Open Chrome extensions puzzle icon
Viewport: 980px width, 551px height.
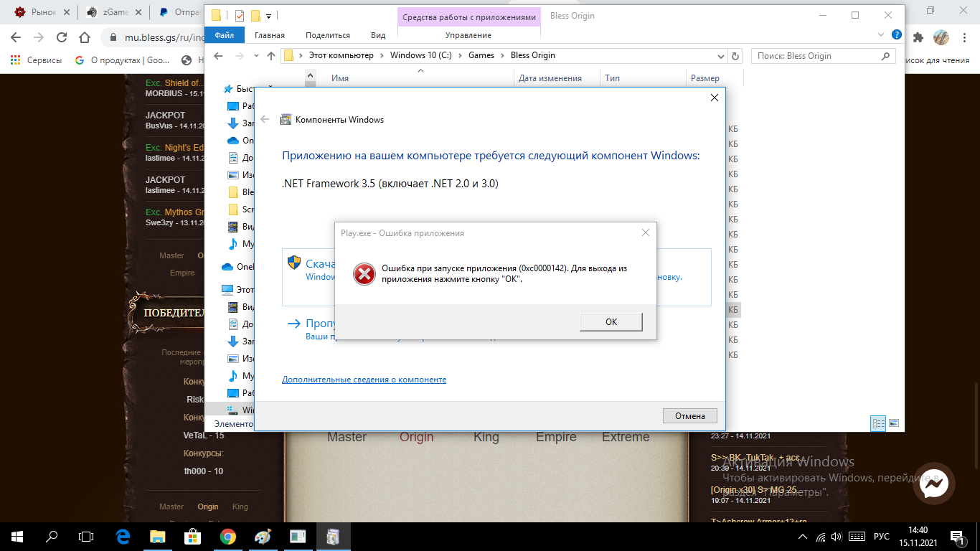coord(918,37)
